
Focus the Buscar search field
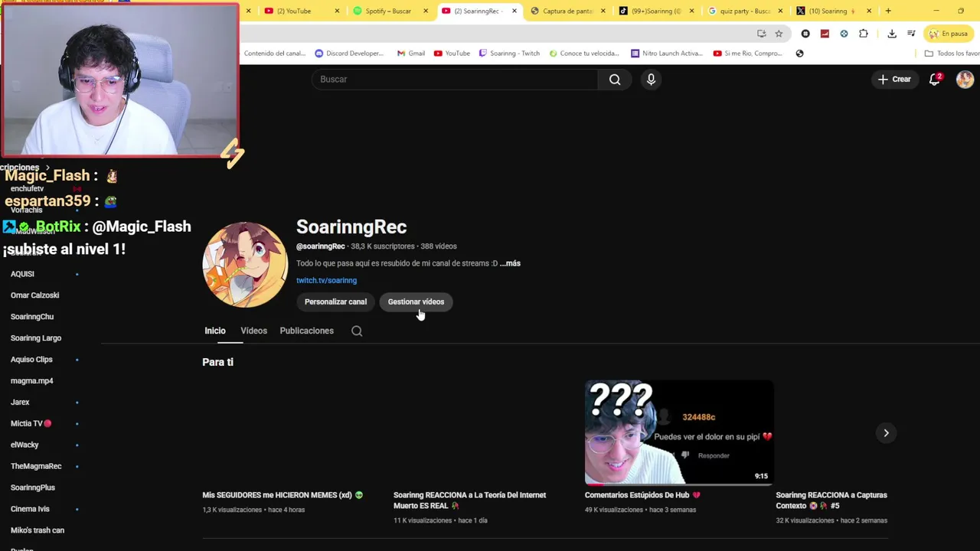click(456, 80)
